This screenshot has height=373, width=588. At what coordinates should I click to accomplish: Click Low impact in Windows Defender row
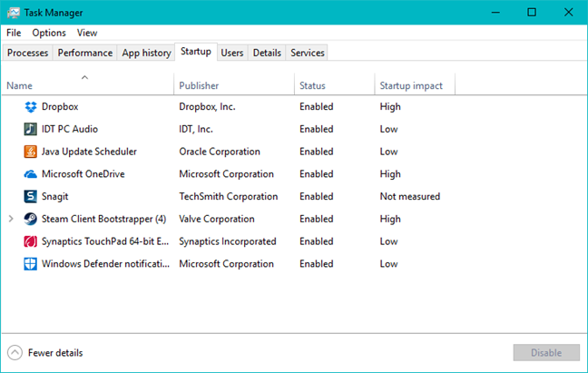click(x=388, y=264)
